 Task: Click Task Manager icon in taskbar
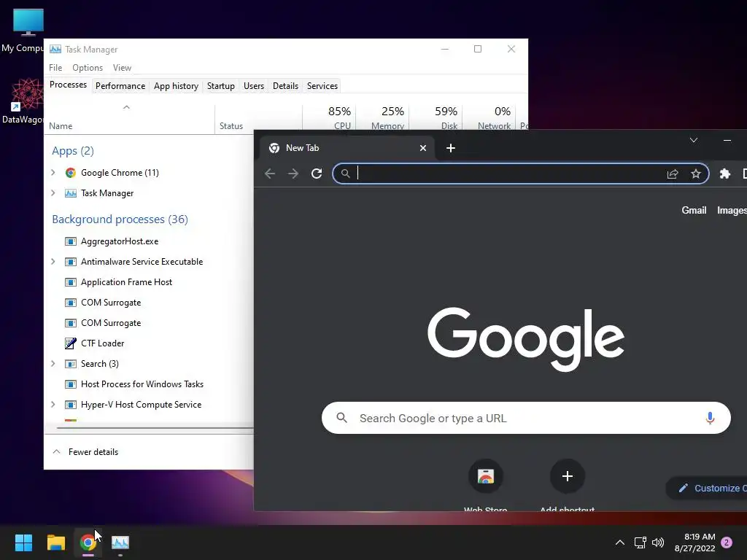click(120, 542)
